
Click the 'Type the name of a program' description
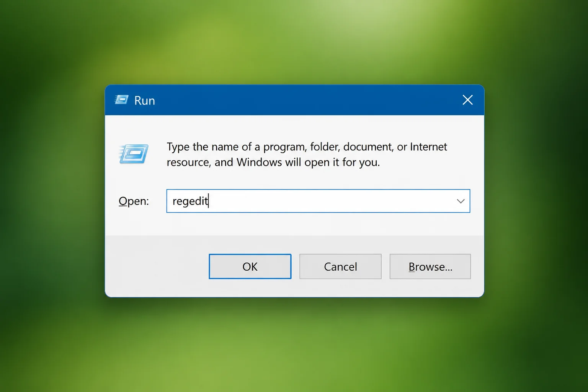pyautogui.click(x=307, y=154)
